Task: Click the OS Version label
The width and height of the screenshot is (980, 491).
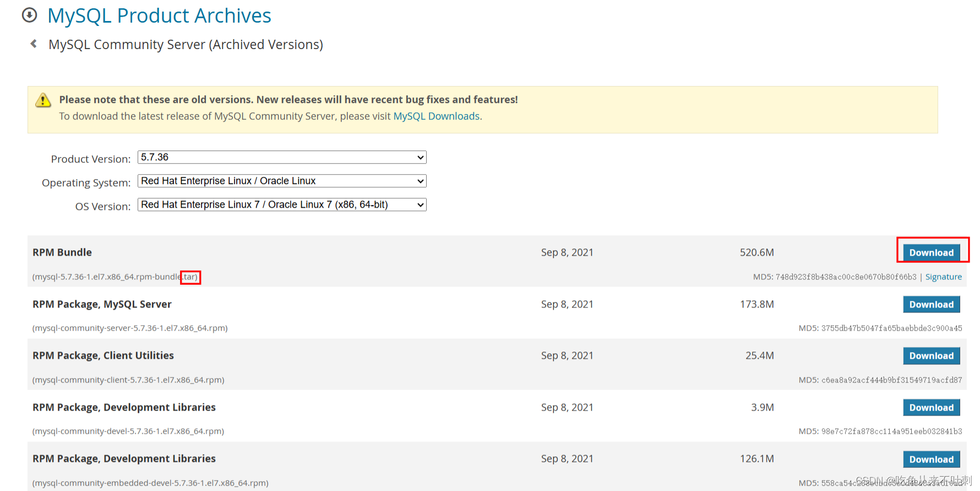Action: tap(103, 207)
